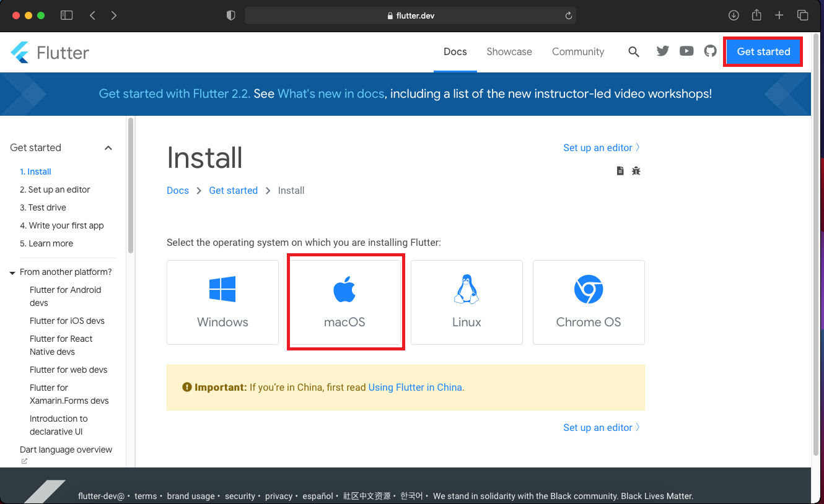Open the 한국어 footer link
824x504 pixels.
coord(412,496)
